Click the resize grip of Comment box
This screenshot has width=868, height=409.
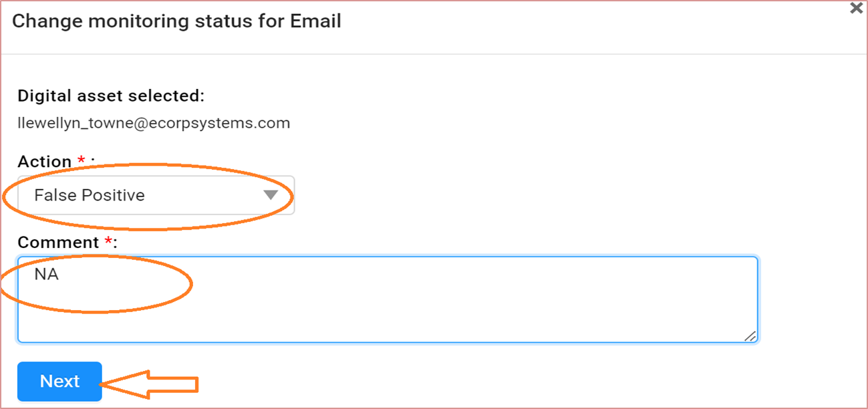[x=750, y=335]
